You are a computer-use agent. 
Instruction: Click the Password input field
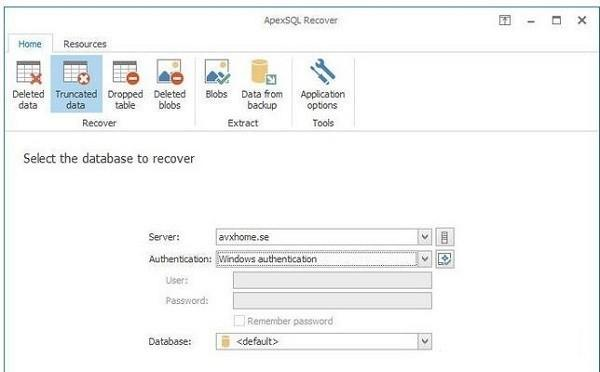point(332,300)
